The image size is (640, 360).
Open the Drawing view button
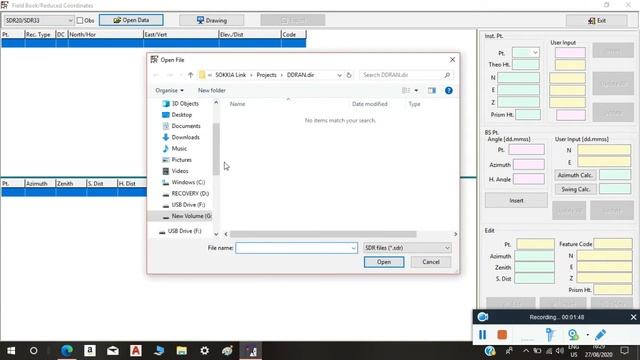pyautogui.click(x=211, y=20)
